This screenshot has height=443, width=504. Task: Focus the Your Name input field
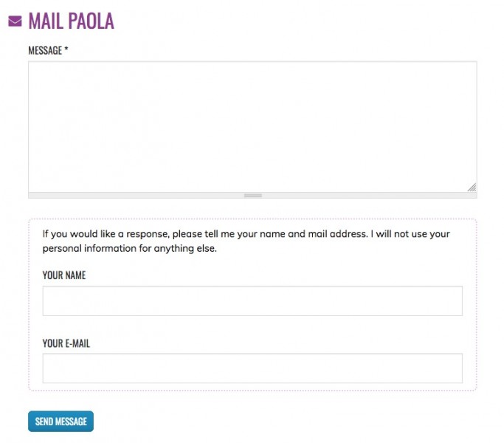point(252,301)
